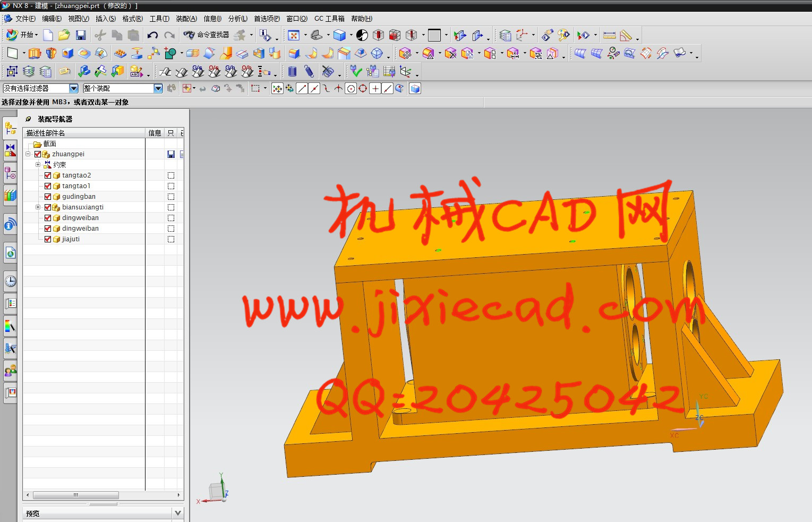812x522 pixels.
Task: Click the Pattern Feature icon
Action: pyautogui.click(x=120, y=53)
